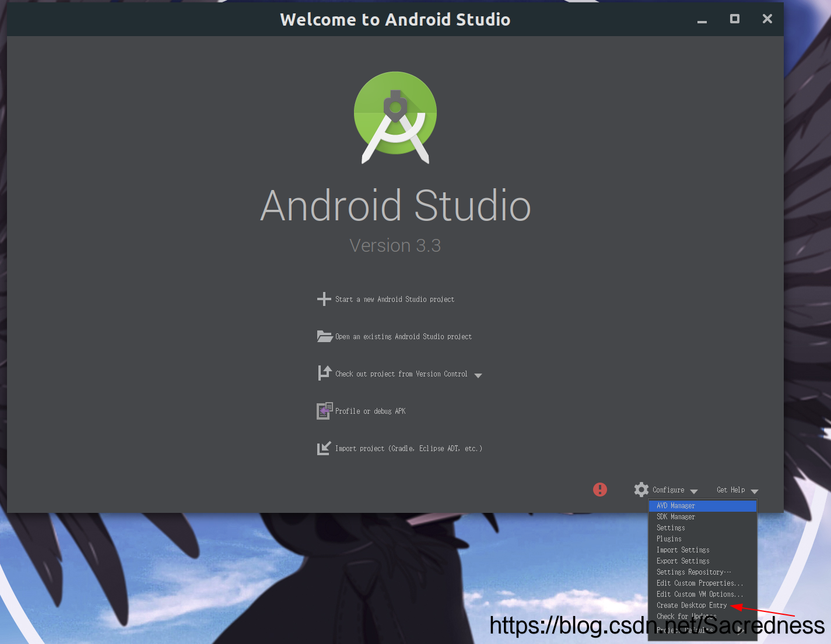Screen dimensions: 831x644
Task: Click the Configure dropdown arrow
Action: pyautogui.click(x=694, y=491)
